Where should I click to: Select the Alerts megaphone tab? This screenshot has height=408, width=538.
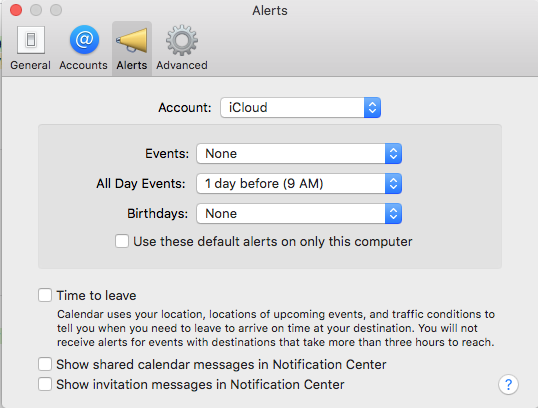pos(132,48)
